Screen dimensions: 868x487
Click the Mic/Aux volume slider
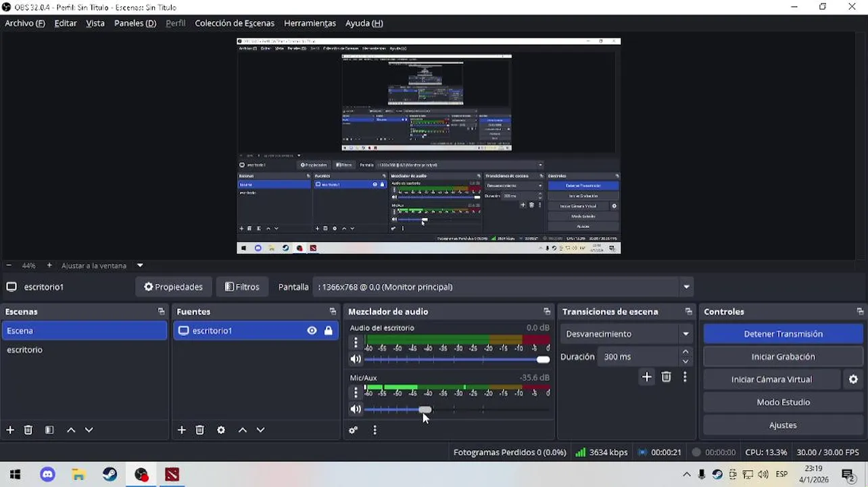click(457, 409)
